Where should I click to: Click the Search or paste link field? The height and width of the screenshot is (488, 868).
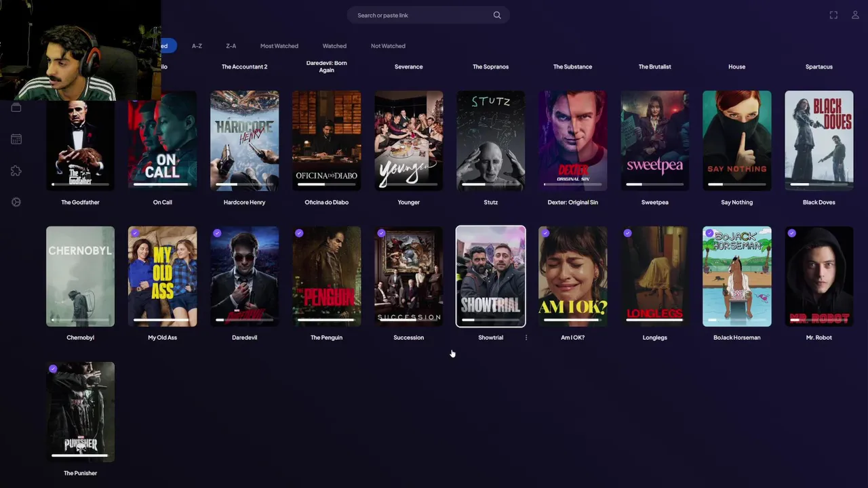[428, 15]
